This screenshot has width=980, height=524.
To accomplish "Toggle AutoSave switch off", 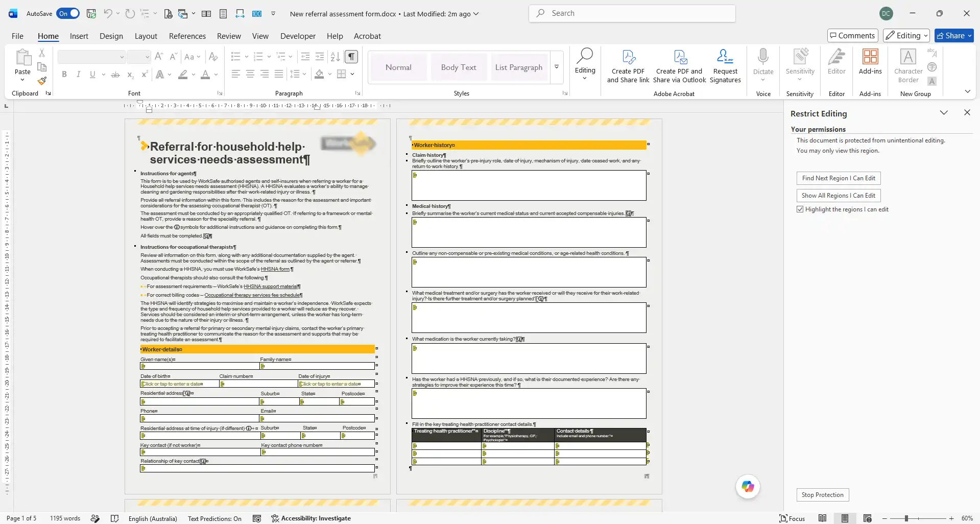I will click(68, 14).
